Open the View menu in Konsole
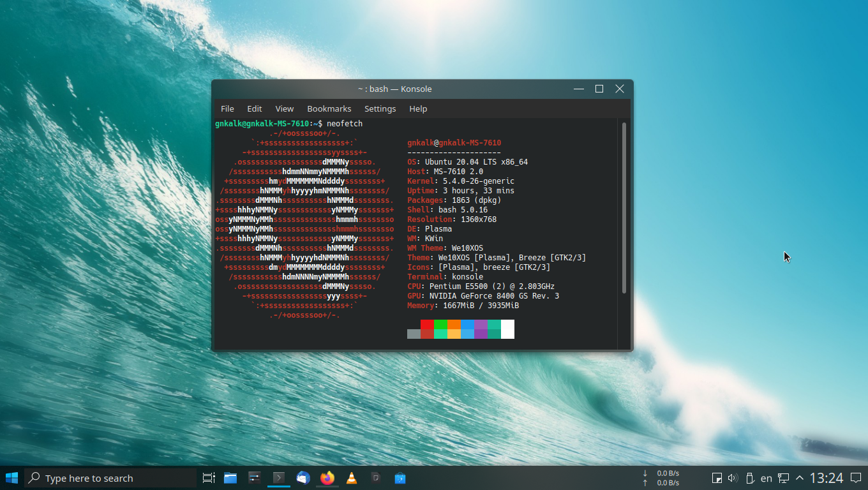 pos(284,108)
